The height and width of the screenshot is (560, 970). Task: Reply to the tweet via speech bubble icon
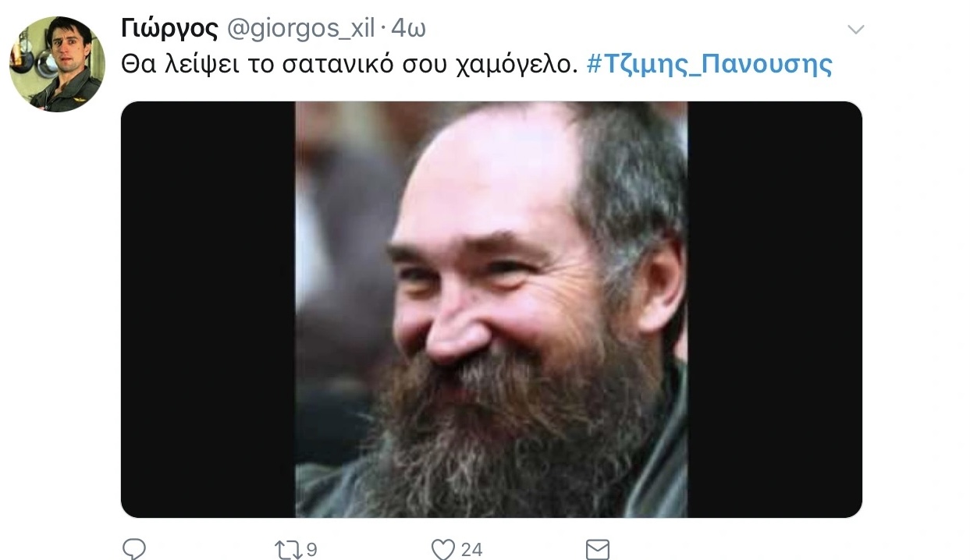(x=133, y=550)
